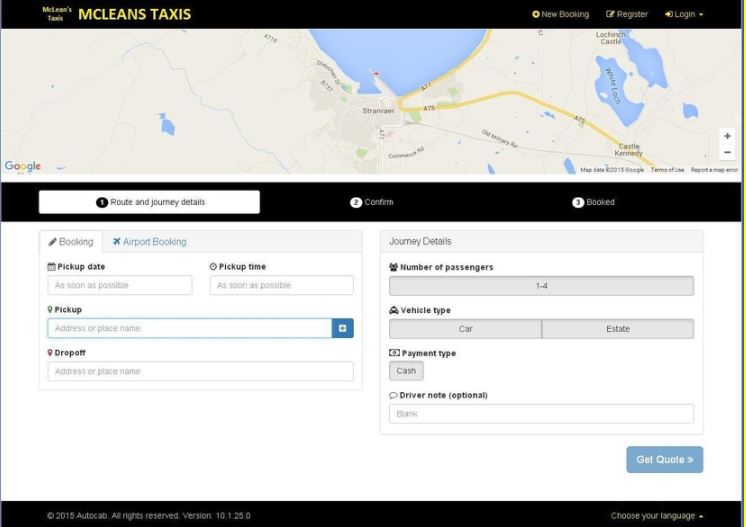Switch to the Booking tab
The width and height of the screenshot is (746, 527).
(70, 242)
